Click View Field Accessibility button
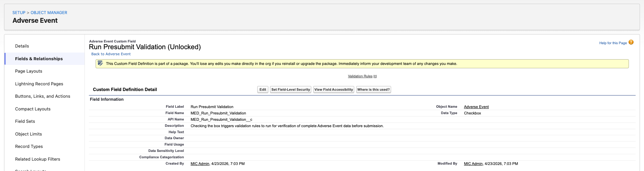 point(333,90)
